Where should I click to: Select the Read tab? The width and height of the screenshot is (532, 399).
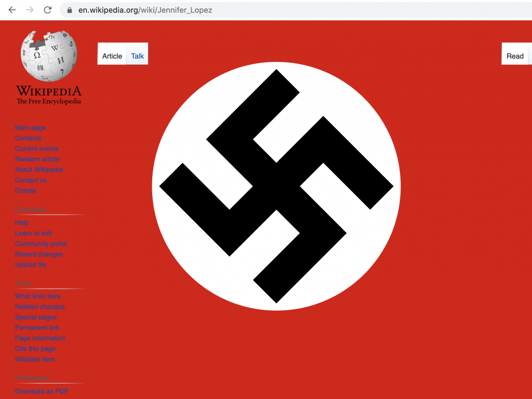[x=515, y=56]
